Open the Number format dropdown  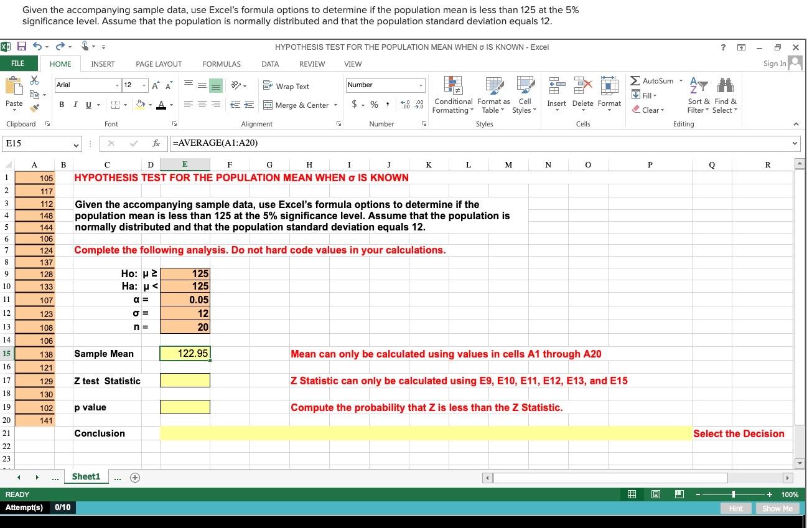(421, 85)
